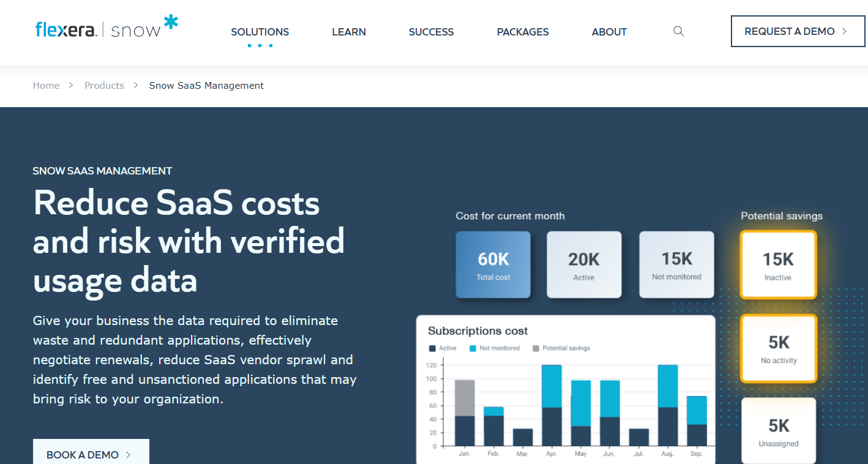Click the chevron arrow inside REQUEST A DEMO

[844, 31]
